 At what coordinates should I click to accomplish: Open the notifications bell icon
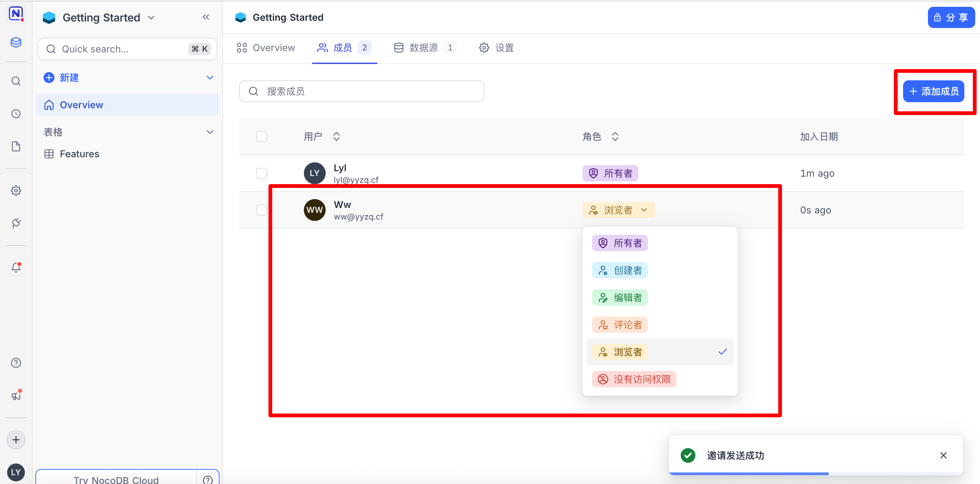tap(16, 268)
